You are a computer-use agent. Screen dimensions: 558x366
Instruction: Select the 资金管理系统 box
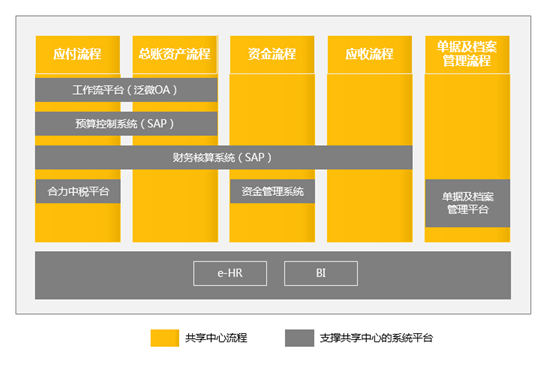(x=272, y=191)
